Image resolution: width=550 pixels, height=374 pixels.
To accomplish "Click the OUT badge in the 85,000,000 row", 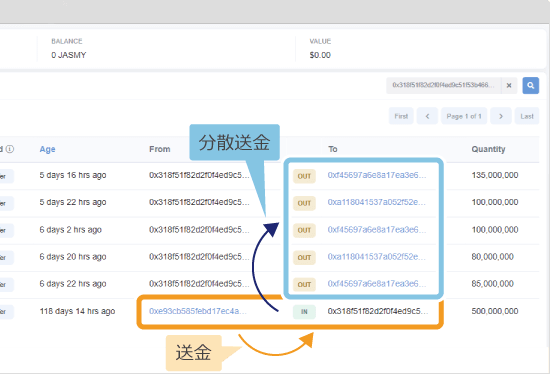I will point(304,285).
